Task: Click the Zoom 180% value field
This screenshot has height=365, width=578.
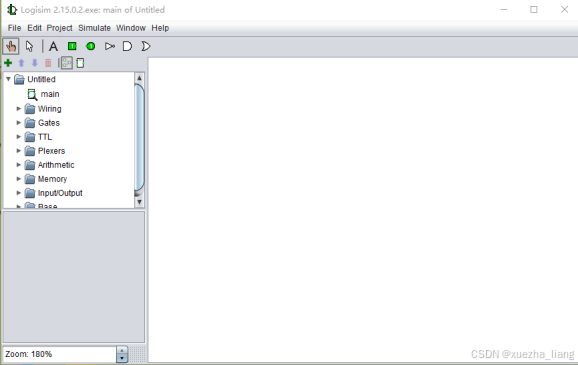Action: tap(59, 354)
